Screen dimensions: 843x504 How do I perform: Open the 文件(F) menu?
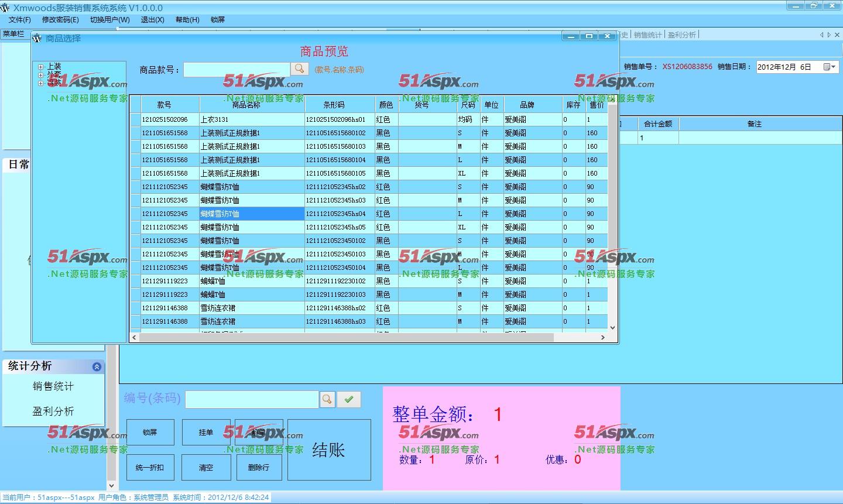pos(19,20)
